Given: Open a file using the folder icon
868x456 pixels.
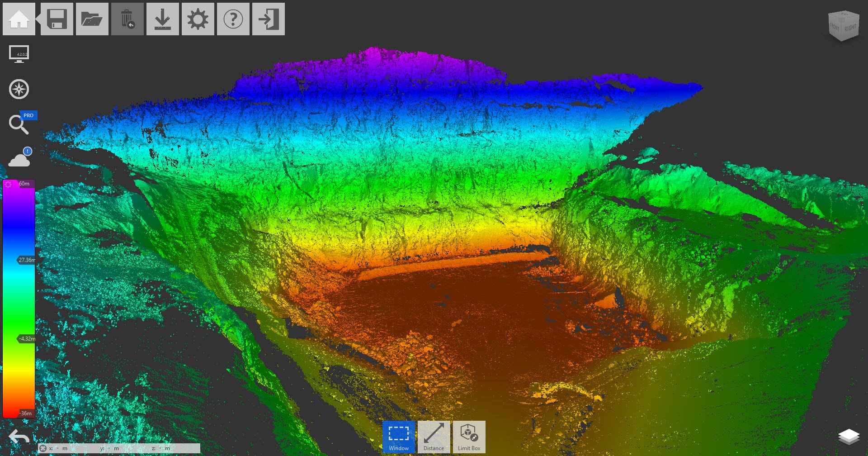Looking at the screenshot, I should tap(92, 19).
